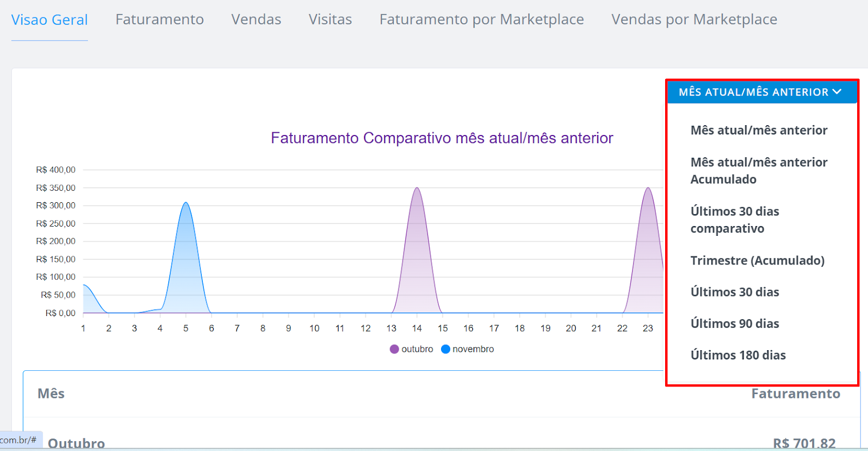This screenshot has height=451, width=868.
Task: Click the blue peak at day 5
Action: pyautogui.click(x=186, y=203)
